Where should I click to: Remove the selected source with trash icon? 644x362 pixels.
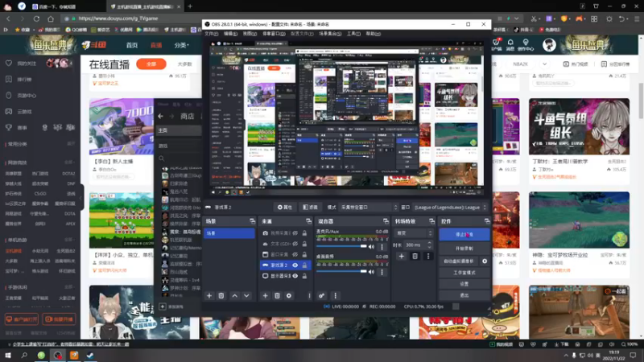(x=277, y=295)
